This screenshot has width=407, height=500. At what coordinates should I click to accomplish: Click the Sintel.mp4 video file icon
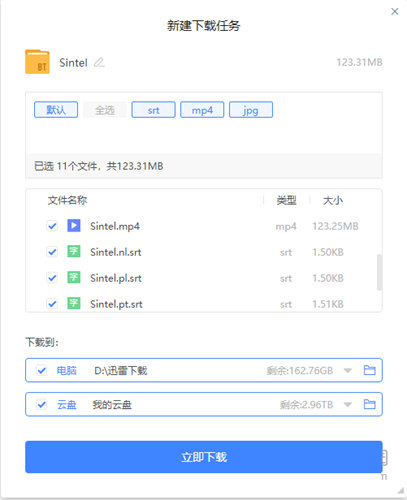coord(74,226)
